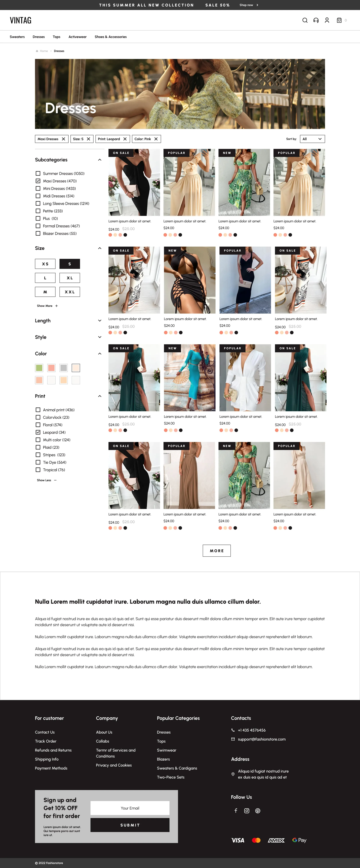The width and height of the screenshot is (360, 868).
Task: Remove the Size: S filter tag
Action: pyautogui.click(x=88, y=139)
